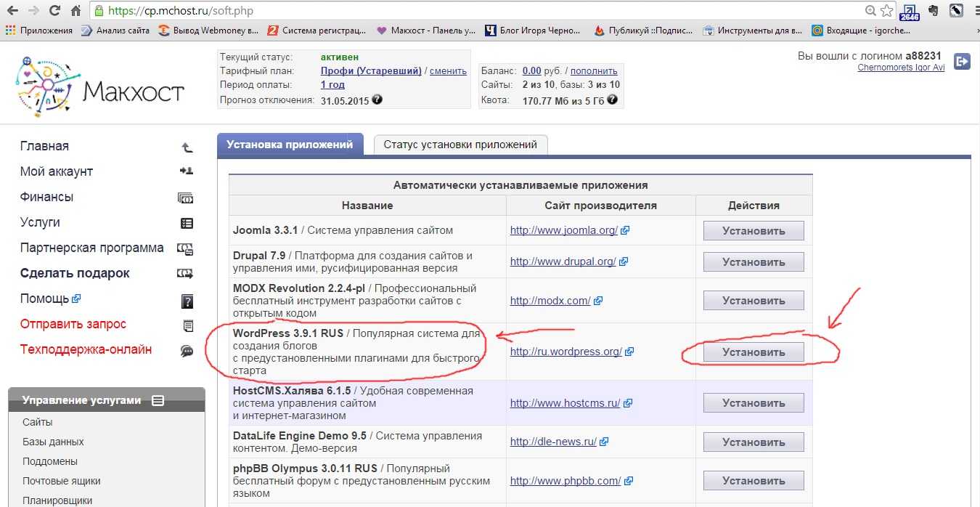Click the пополнить balance link
This screenshot has height=507, width=980.
tap(594, 71)
